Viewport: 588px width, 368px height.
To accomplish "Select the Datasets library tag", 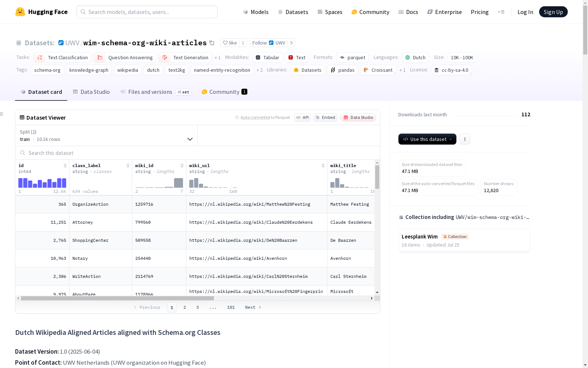I will click(x=308, y=70).
